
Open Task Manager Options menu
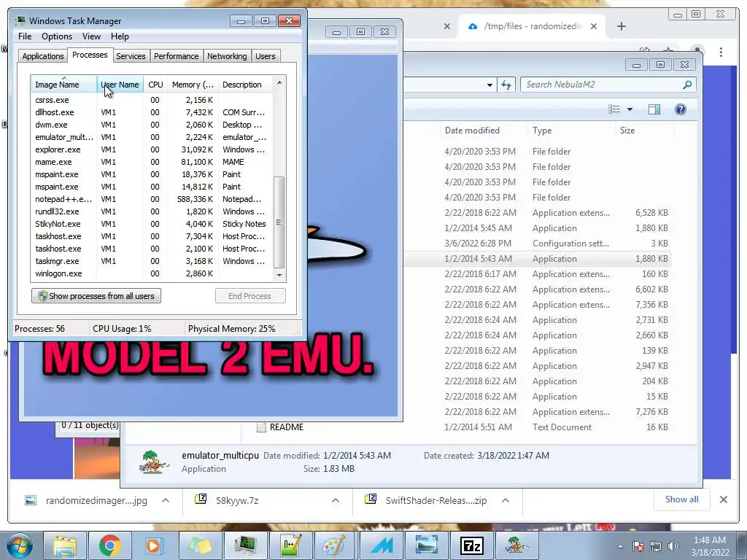(57, 36)
